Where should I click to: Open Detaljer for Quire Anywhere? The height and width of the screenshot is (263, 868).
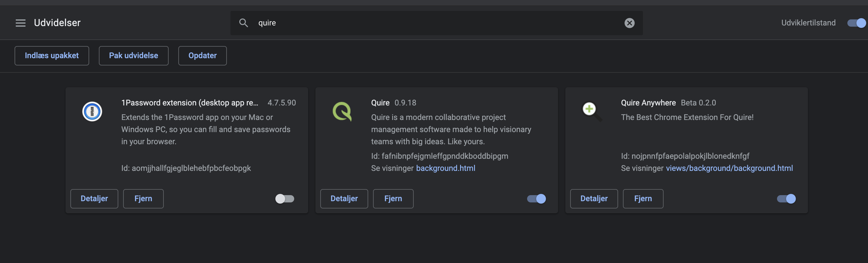pos(594,199)
